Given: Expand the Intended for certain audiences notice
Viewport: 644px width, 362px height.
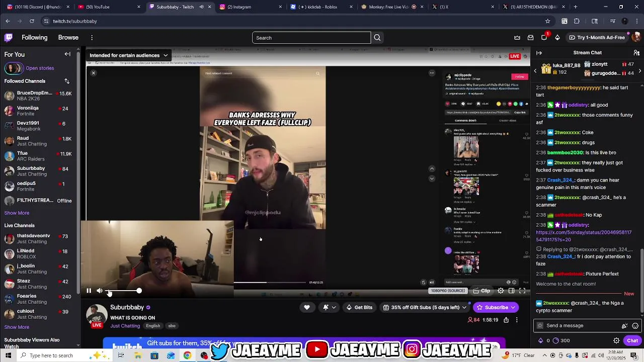Looking at the screenshot, I should (x=129, y=55).
